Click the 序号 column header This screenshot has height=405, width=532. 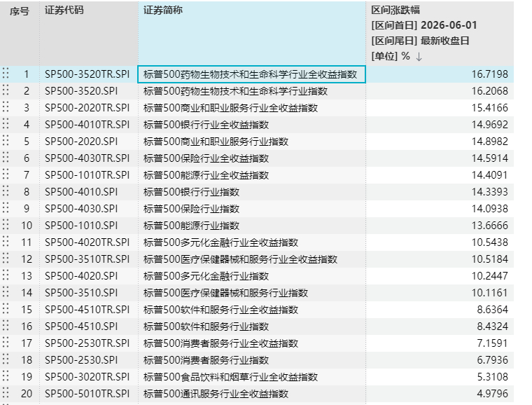[x=20, y=11]
